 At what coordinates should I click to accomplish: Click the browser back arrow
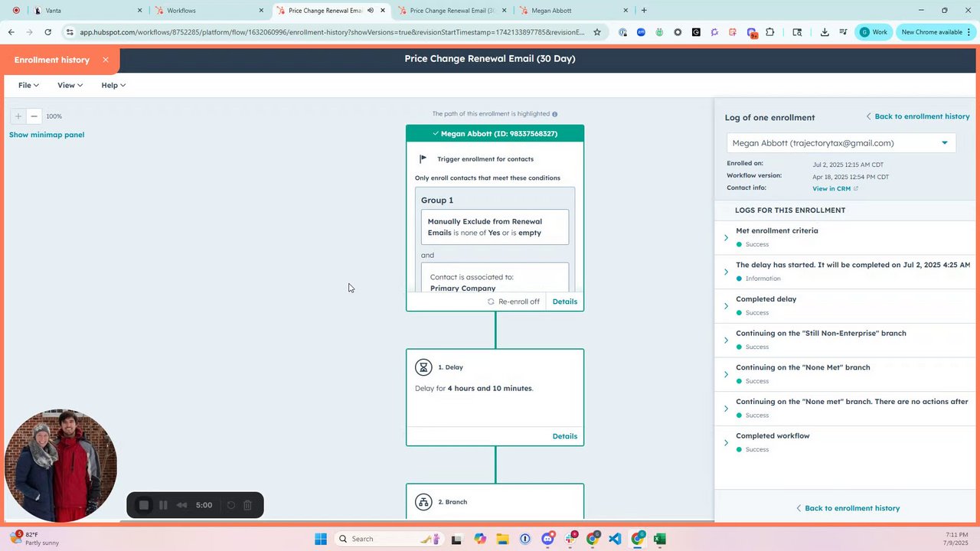[11, 32]
